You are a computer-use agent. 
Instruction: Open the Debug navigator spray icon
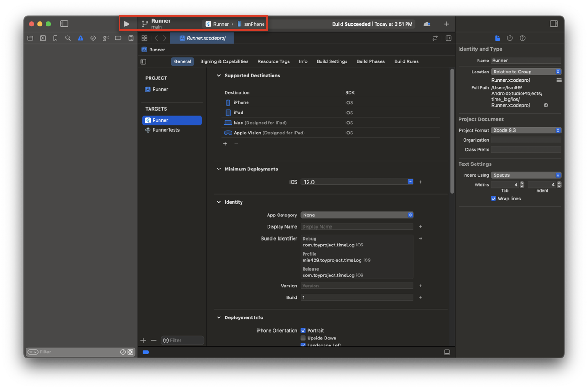pyautogui.click(x=105, y=38)
